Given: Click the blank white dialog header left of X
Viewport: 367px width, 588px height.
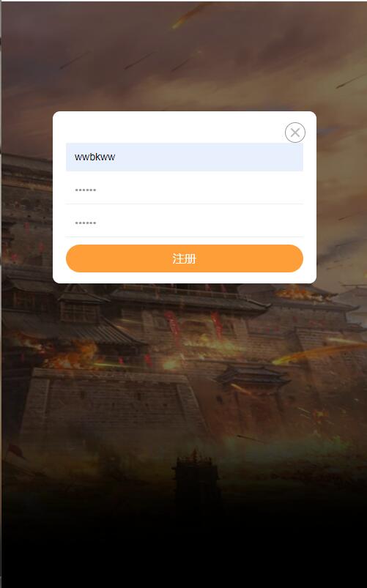Looking at the screenshot, I should [169, 127].
